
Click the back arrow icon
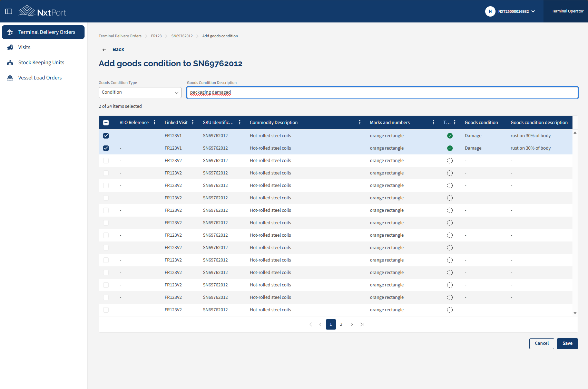104,50
